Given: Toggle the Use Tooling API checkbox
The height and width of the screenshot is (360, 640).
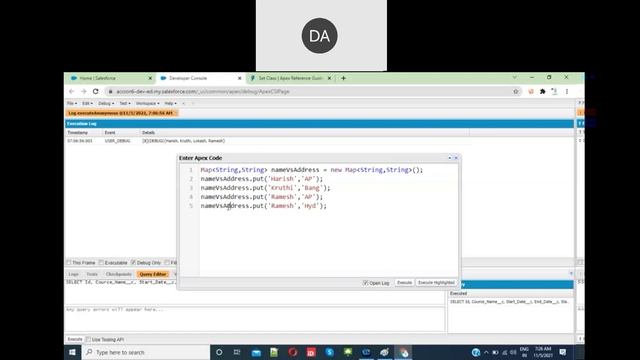Looking at the screenshot, I should [x=88, y=339].
